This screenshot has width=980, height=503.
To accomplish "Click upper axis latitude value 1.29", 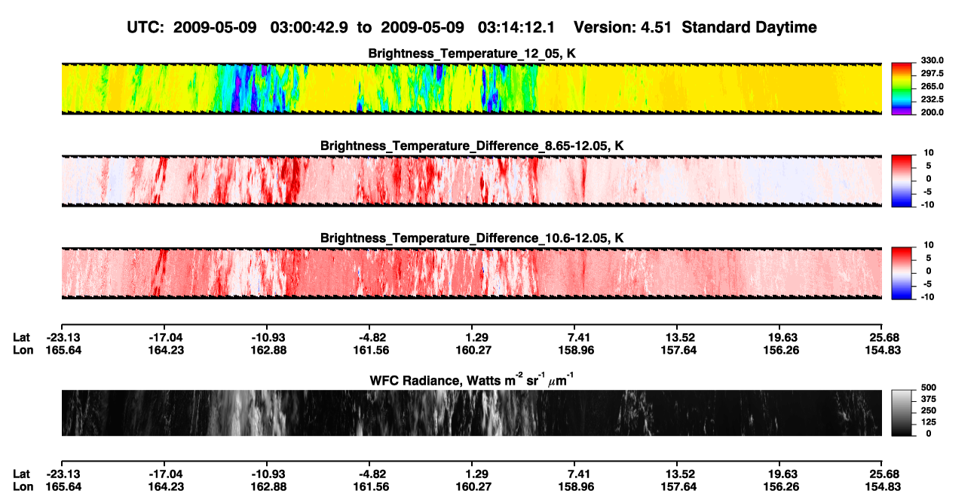I will pos(473,338).
